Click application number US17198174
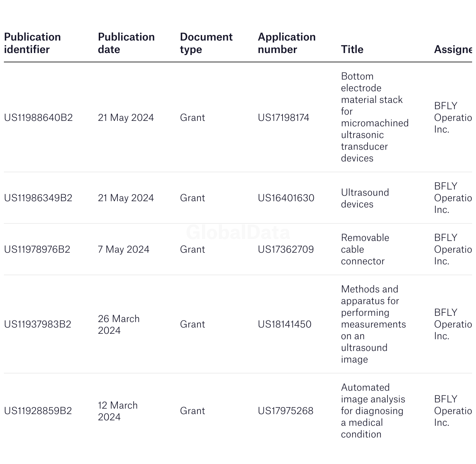This screenshot has height=464, width=476. (283, 117)
